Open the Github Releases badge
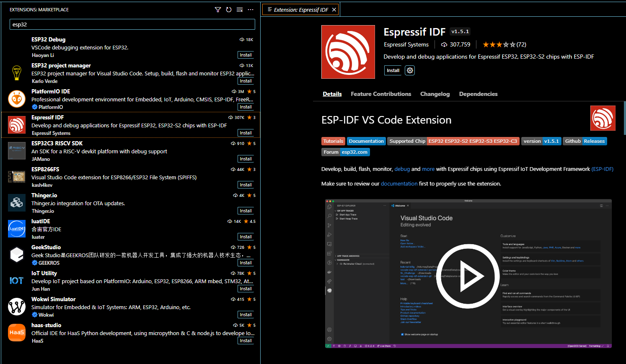Viewport: 626px width, 364px height. coord(585,141)
